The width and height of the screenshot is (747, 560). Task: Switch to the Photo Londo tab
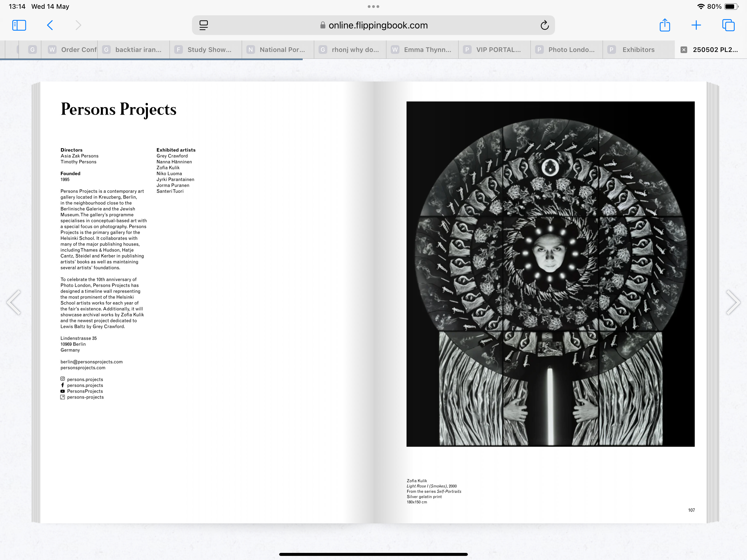(x=567, y=50)
